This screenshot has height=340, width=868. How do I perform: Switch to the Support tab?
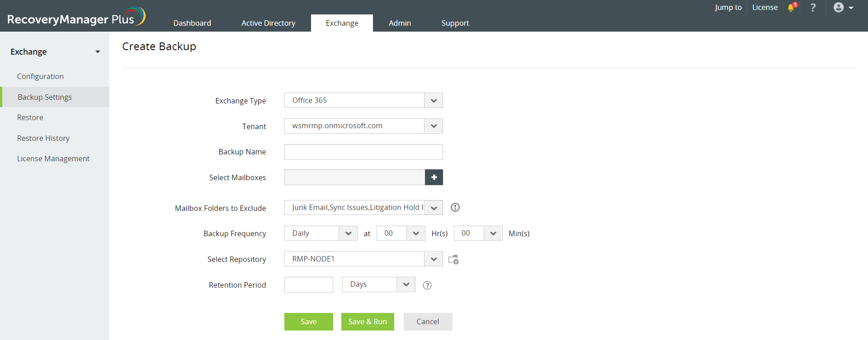tap(455, 23)
